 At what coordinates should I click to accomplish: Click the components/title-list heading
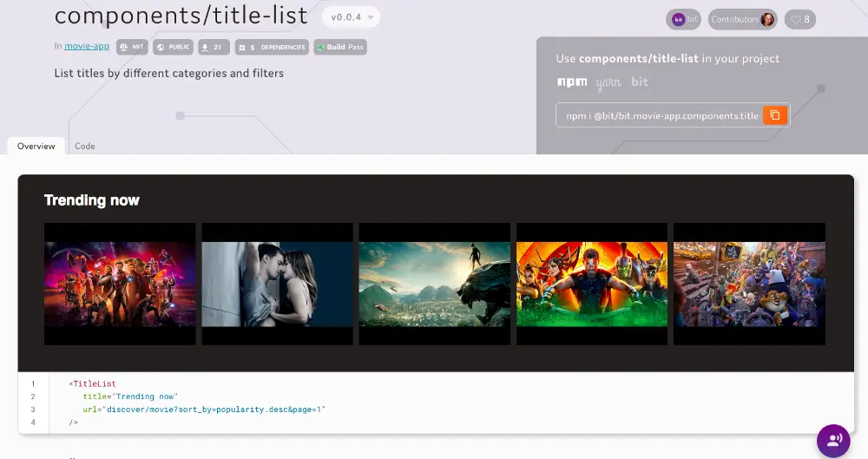point(181,16)
